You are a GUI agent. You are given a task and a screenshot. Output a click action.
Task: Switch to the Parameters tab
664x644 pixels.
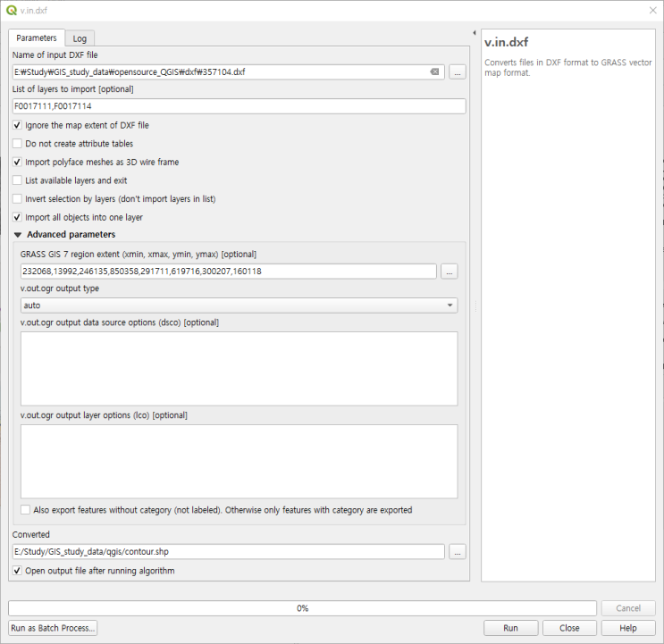pos(37,38)
